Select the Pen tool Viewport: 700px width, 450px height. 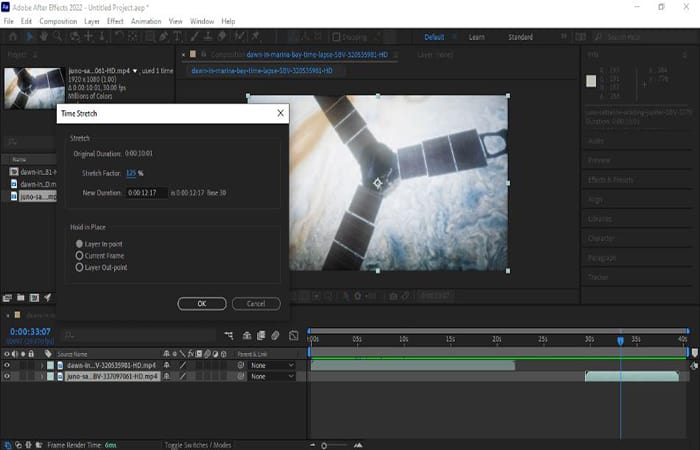(x=164, y=37)
